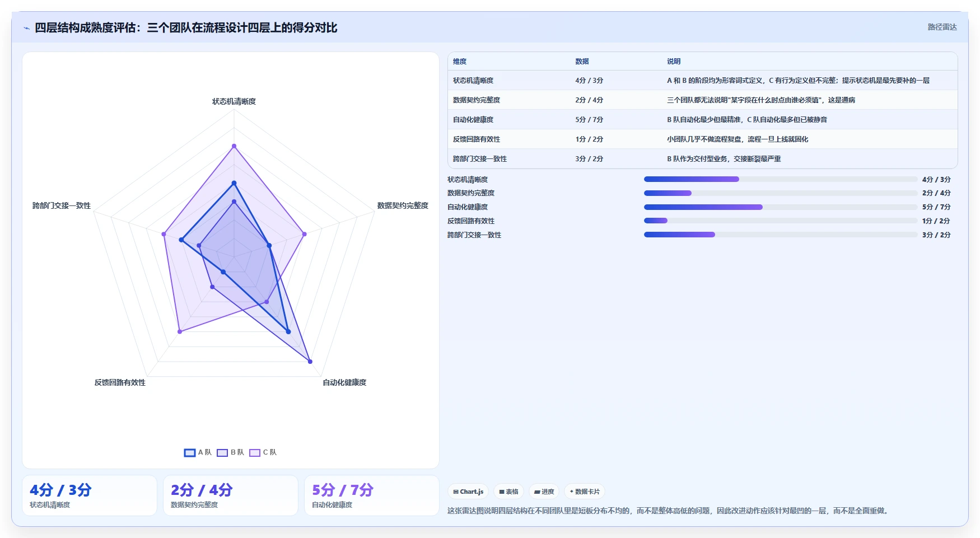
Task: Open the 2分 / 4分 stat card
Action: click(x=231, y=495)
